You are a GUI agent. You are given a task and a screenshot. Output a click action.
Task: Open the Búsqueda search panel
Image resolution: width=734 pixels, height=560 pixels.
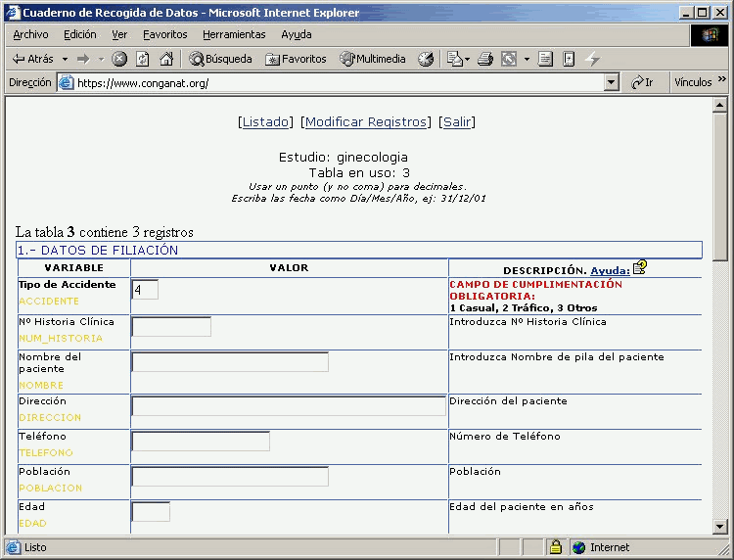(x=220, y=59)
